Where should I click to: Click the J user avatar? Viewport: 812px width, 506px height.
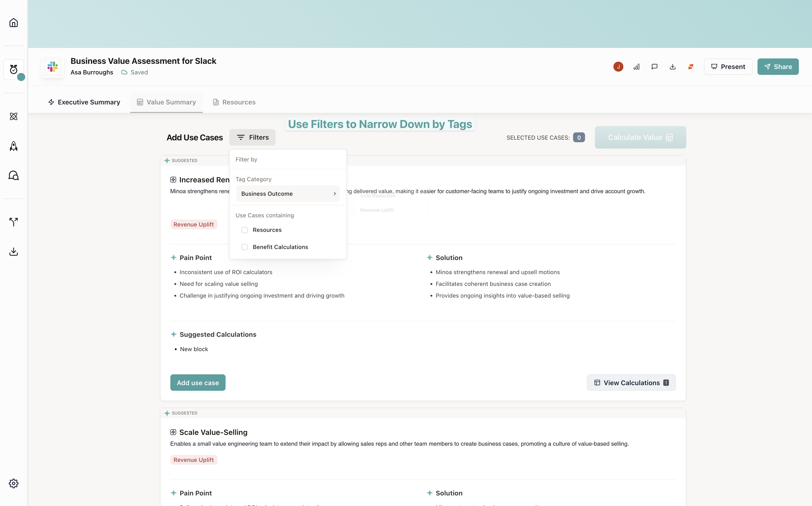pos(618,67)
